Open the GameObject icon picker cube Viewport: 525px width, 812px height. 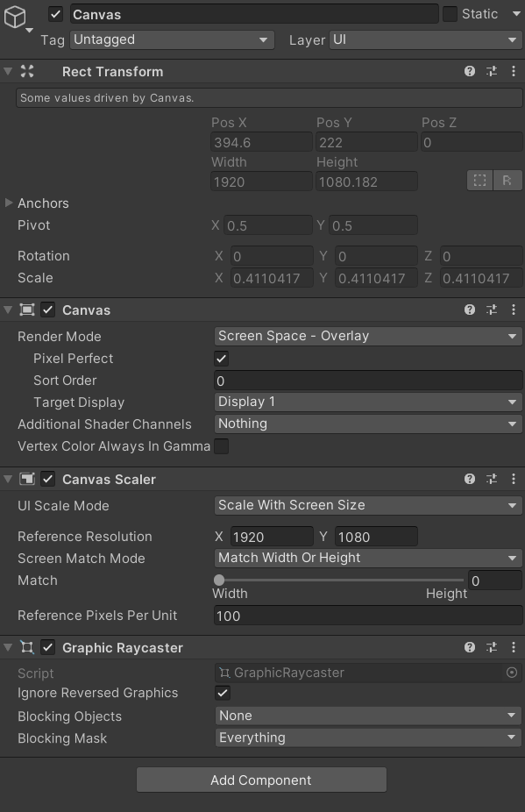15,17
